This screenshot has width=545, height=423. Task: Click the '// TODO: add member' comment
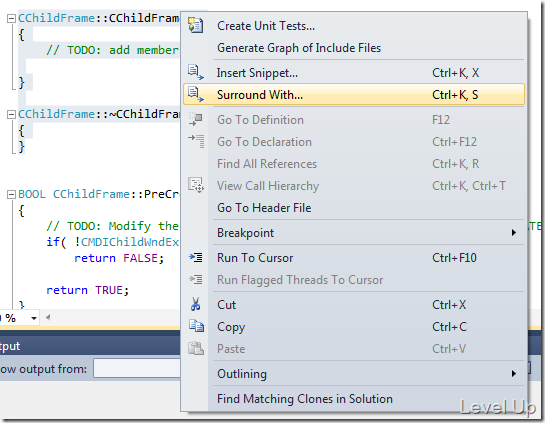tap(113, 50)
